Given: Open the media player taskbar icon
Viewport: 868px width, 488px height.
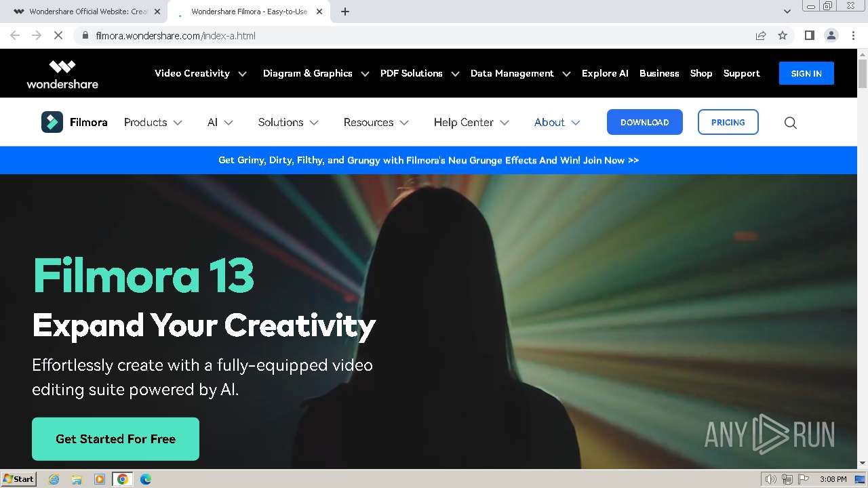Looking at the screenshot, I should click(100, 479).
